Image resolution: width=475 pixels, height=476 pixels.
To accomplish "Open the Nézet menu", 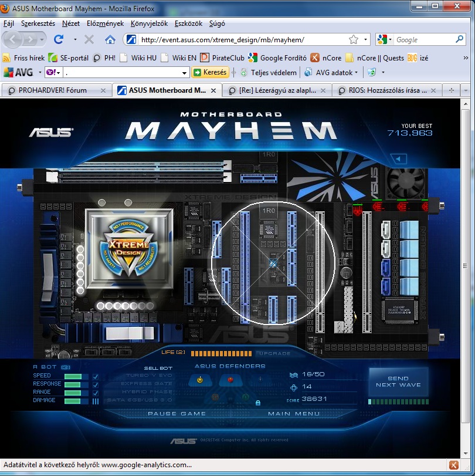I will click(71, 23).
